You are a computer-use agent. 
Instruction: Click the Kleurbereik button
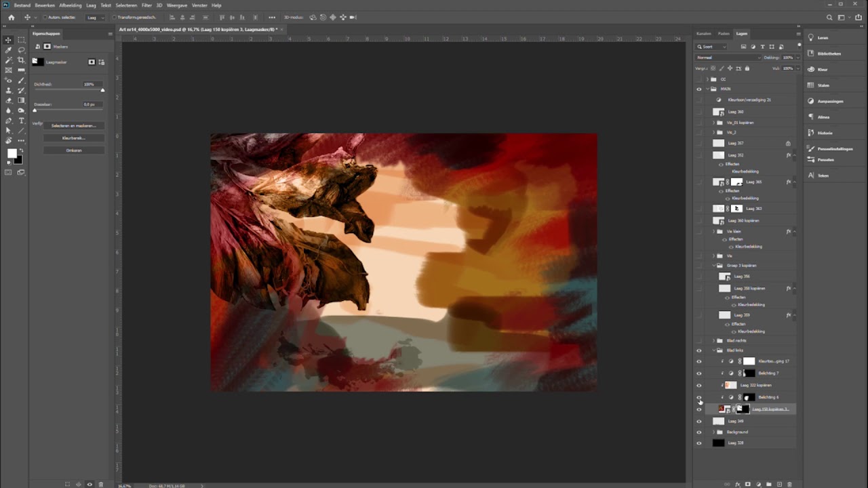pyautogui.click(x=74, y=138)
